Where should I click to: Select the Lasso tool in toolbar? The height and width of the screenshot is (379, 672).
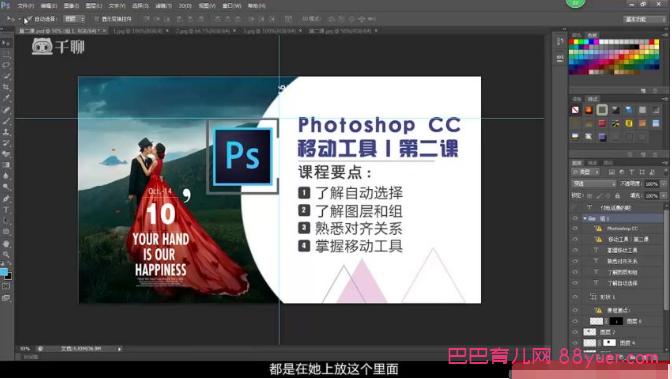pos(6,65)
